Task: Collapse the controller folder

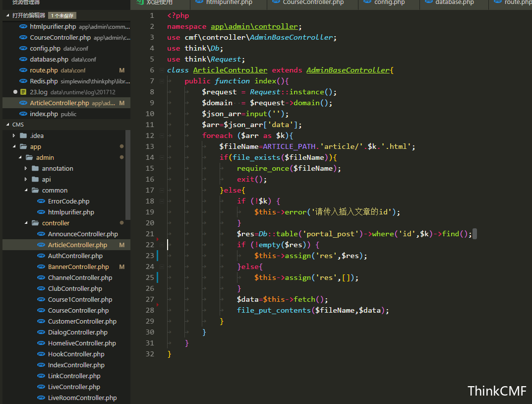Action: (26, 223)
